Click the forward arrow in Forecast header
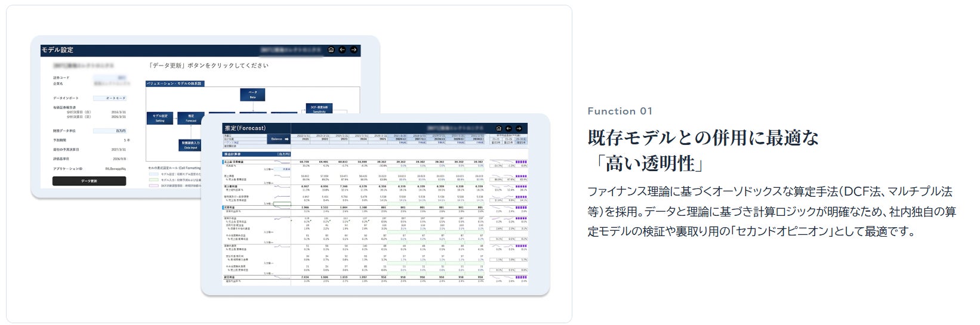 [519, 128]
